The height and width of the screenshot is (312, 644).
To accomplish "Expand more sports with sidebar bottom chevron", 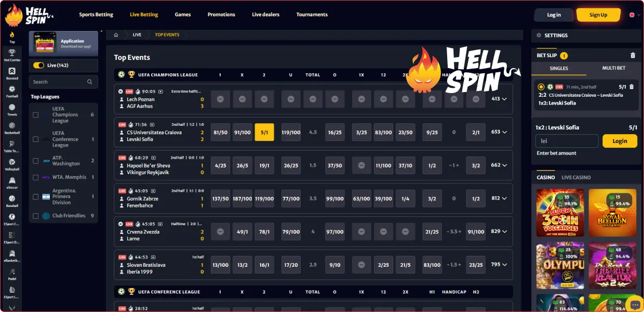I will pyautogui.click(x=12, y=308).
